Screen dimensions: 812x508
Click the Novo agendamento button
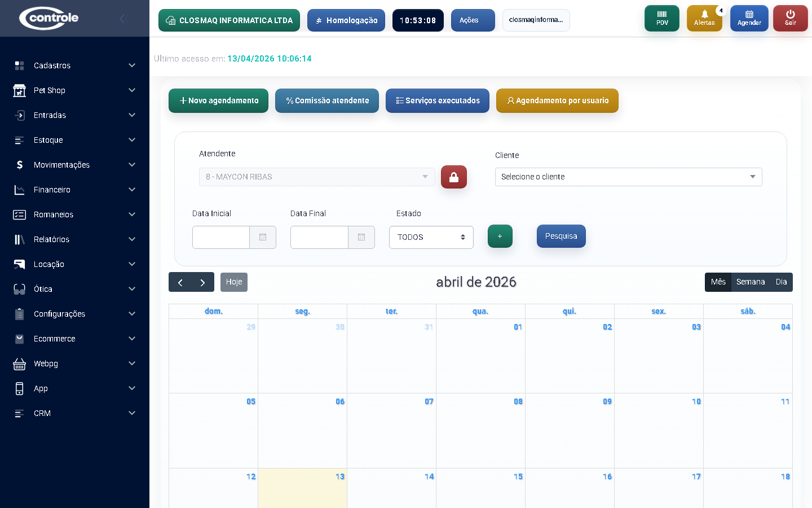[x=218, y=100]
